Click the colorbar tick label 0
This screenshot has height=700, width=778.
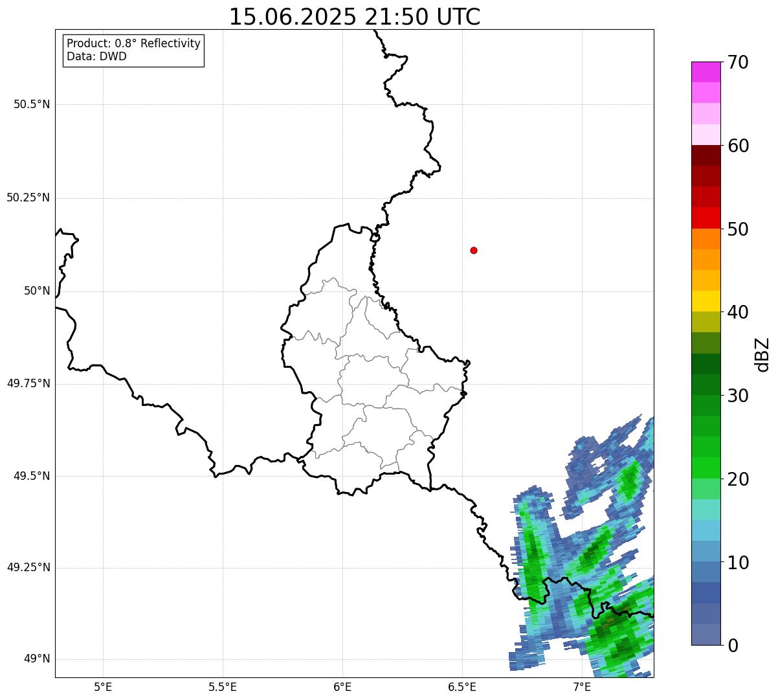733,646
